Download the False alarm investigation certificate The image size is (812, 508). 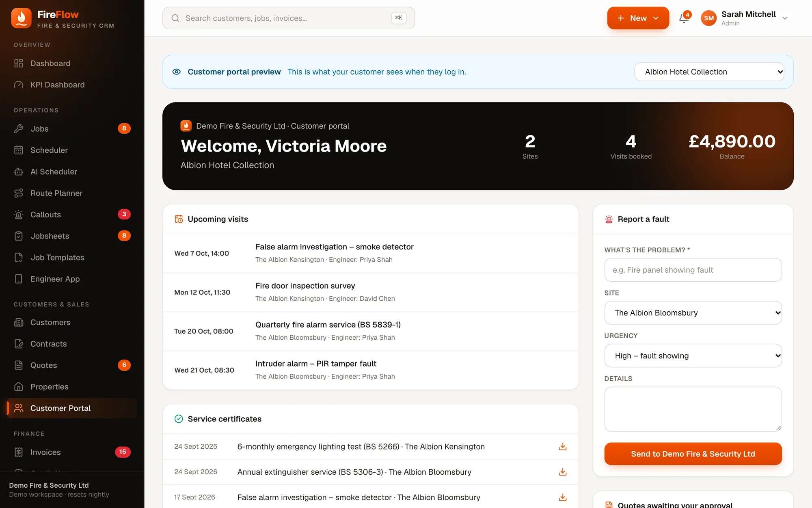pyautogui.click(x=563, y=497)
